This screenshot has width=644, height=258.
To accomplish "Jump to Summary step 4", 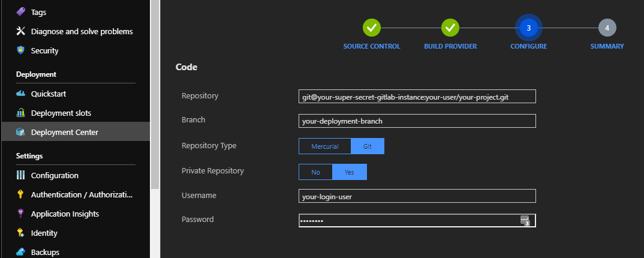I will pyautogui.click(x=607, y=28).
